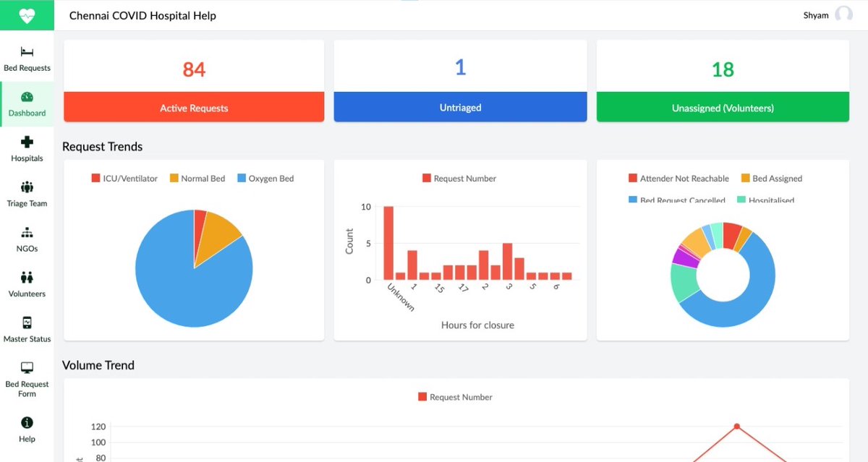
Task: Click peak point on Volume Trend line
Action: [736, 427]
